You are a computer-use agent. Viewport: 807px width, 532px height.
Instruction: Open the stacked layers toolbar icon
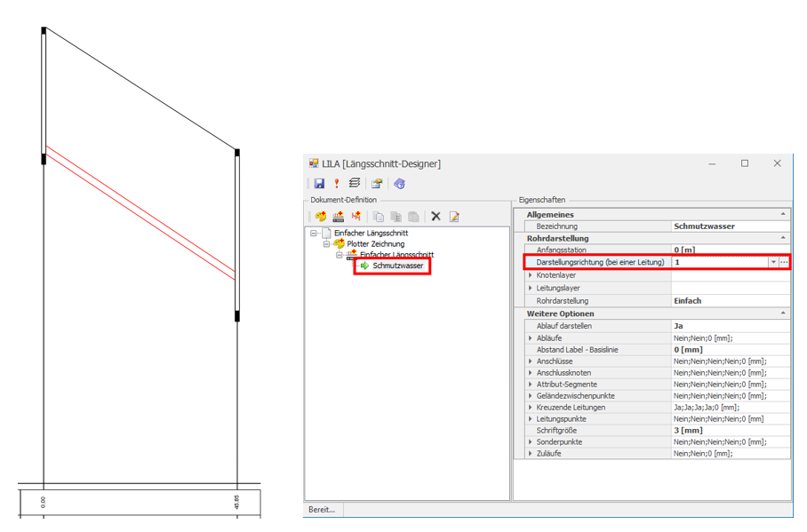(355, 184)
